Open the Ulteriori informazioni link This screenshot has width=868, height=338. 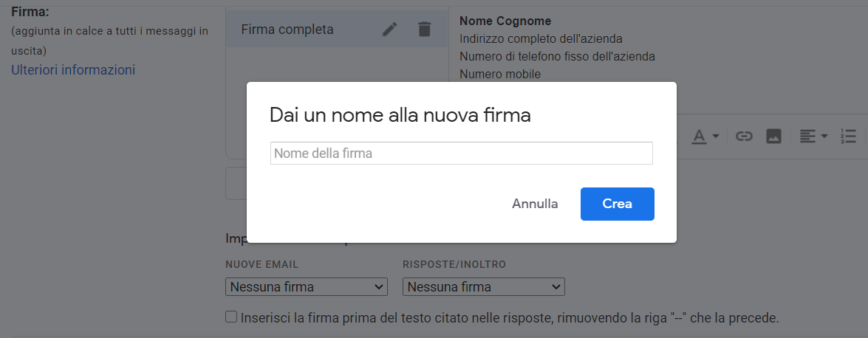pos(73,70)
